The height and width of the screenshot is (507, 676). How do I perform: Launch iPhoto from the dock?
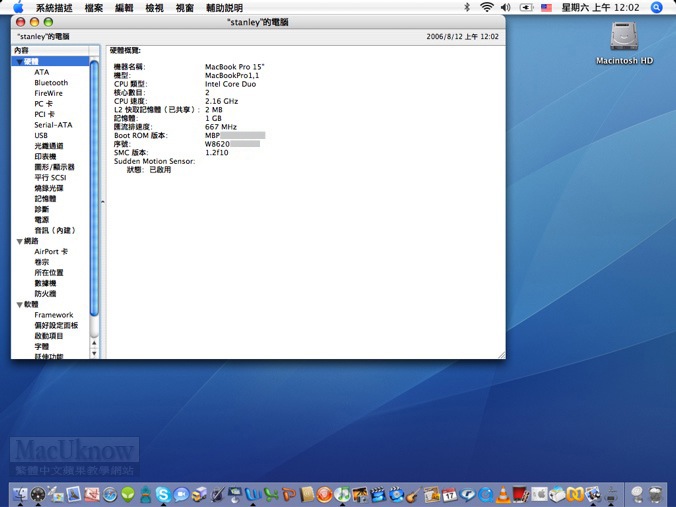coord(360,494)
